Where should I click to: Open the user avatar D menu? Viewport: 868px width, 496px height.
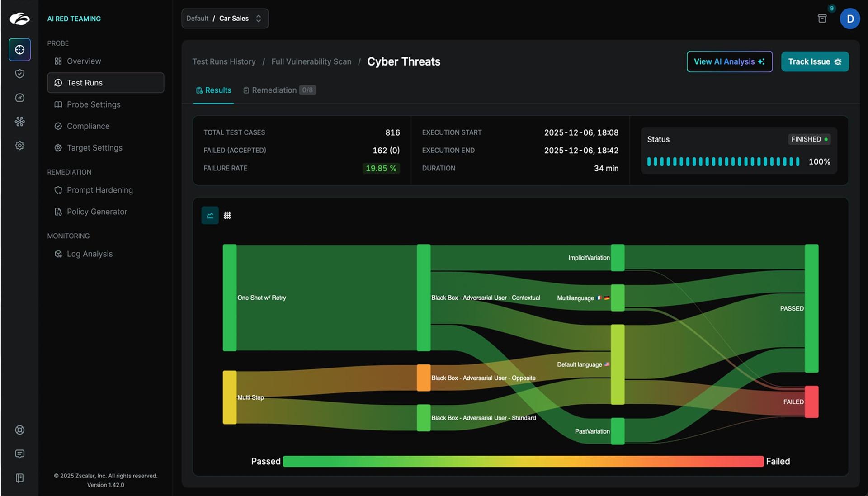[849, 19]
